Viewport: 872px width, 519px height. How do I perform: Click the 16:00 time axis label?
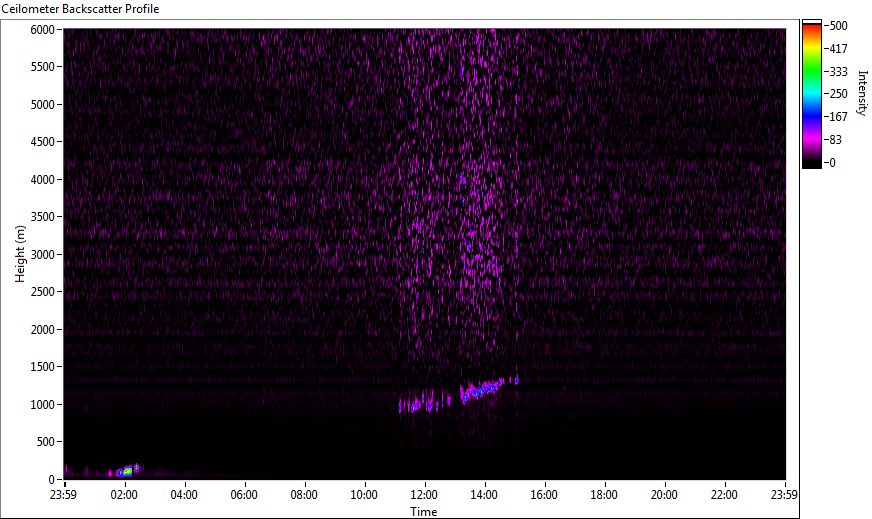(544, 495)
